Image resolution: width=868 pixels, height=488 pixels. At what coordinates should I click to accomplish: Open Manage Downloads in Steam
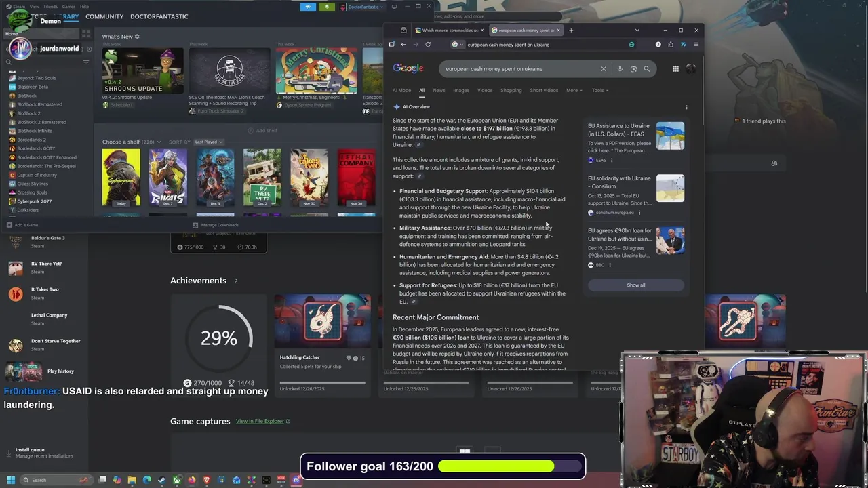pos(216,225)
